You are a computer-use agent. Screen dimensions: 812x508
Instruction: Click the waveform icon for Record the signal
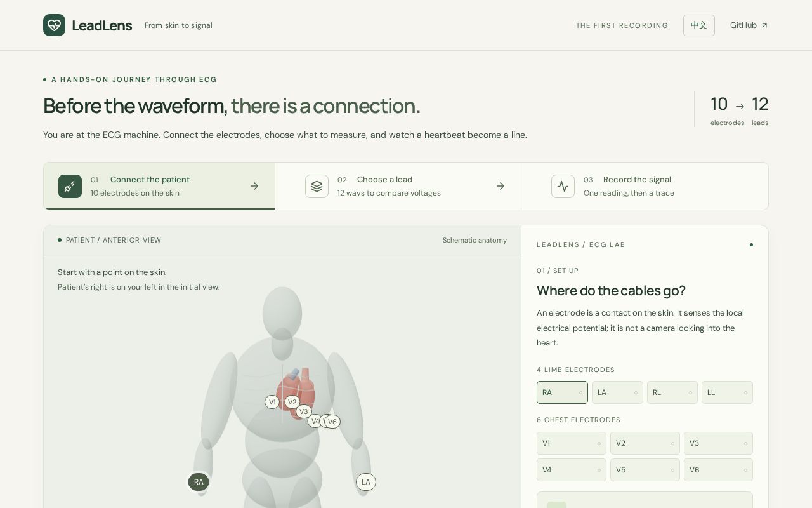click(563, 186)
